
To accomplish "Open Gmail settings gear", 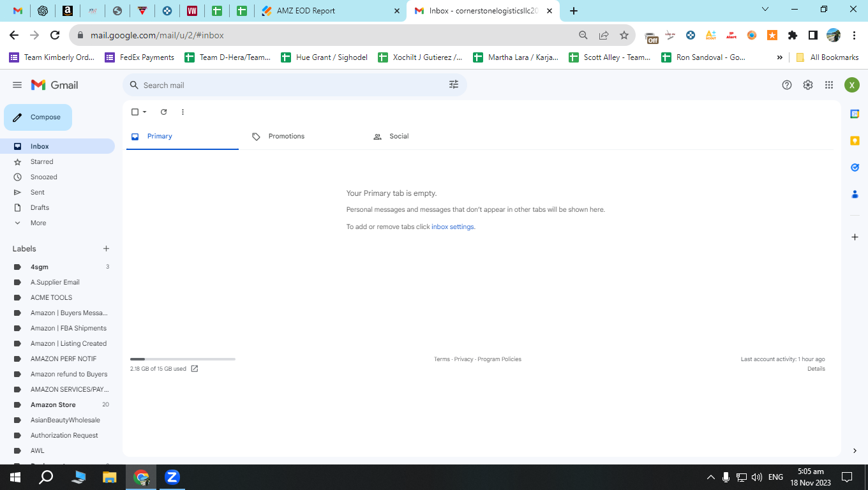I will [x=808, y=85].
